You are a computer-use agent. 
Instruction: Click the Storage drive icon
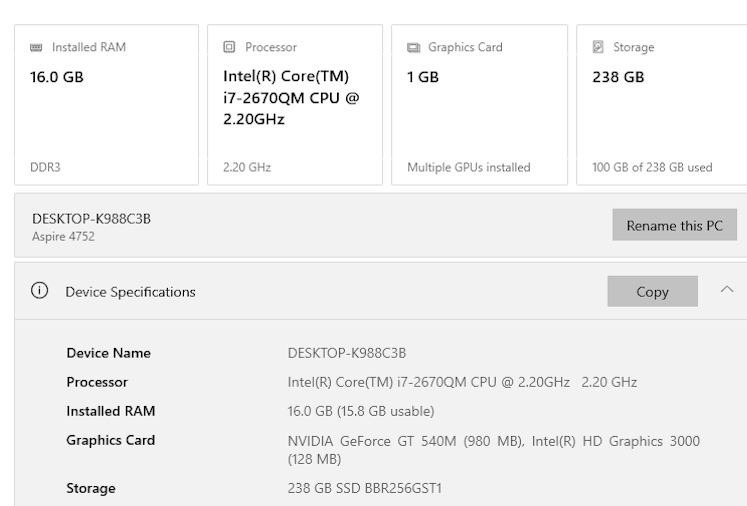598,47
